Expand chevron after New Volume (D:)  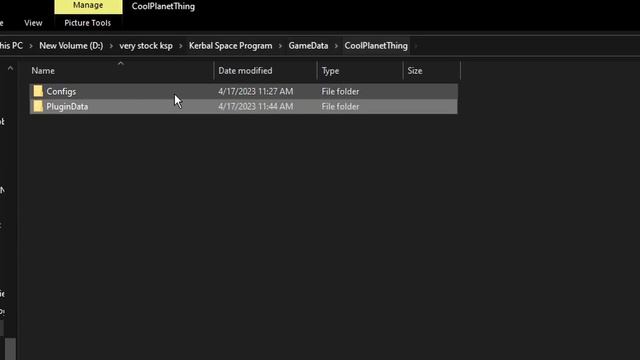(x=111, y=46)
